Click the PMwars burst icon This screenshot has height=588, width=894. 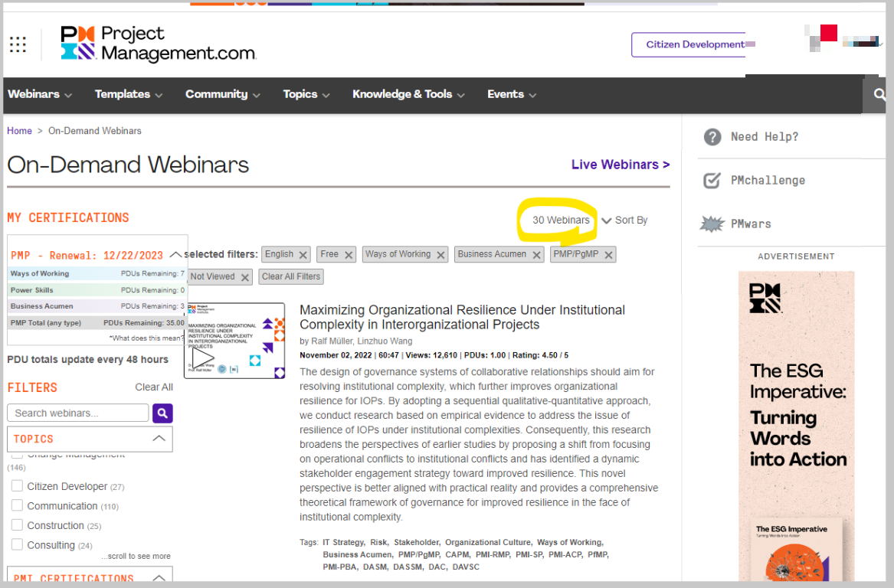pos(712,224)
